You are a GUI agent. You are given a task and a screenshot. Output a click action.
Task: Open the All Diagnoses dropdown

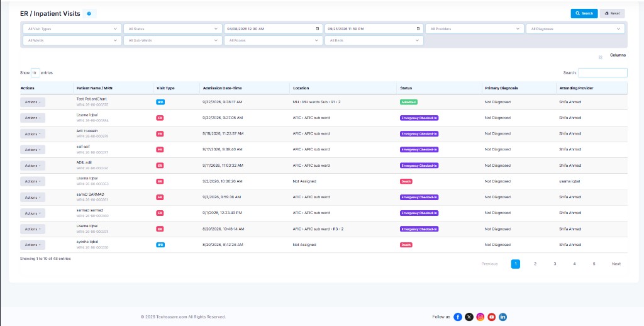coord(575,29)
